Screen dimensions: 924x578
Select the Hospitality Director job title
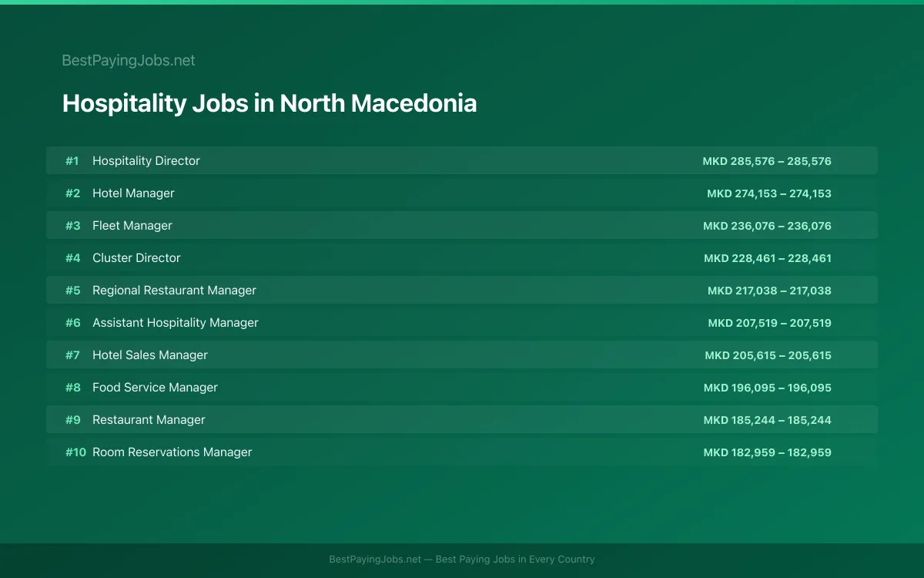tap(146, 160)
